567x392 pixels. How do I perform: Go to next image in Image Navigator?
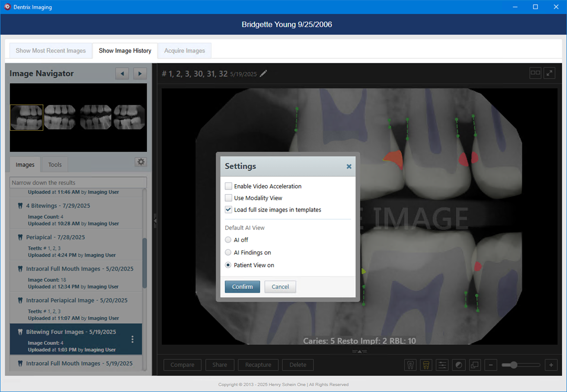pos(140,73)
